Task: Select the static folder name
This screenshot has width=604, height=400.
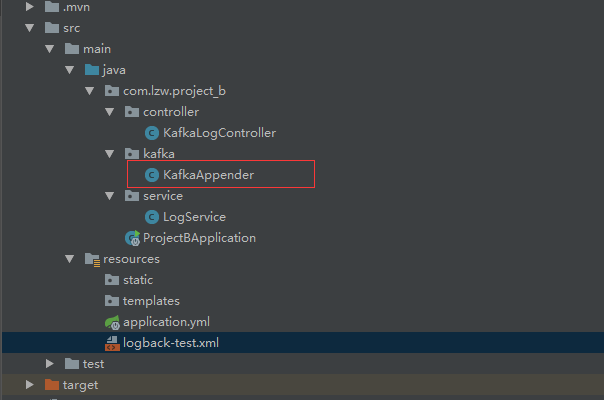Action: point(138,280)
